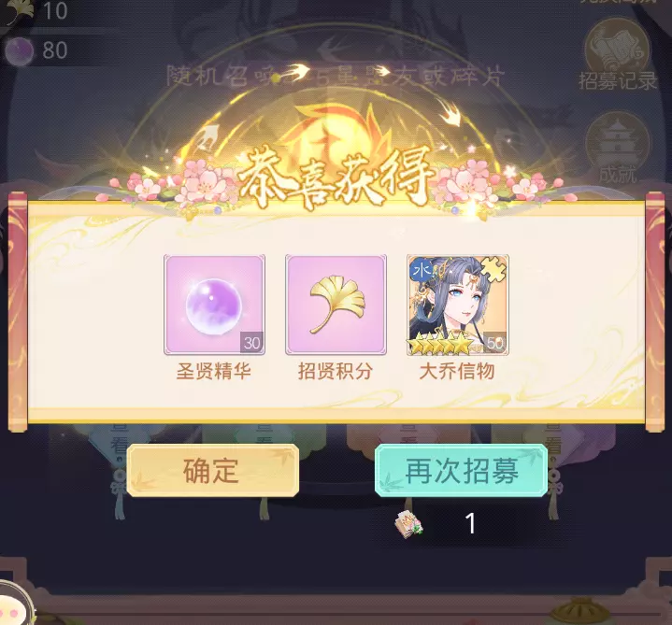The width and height of the screenshot is (672, 625).
Task: Select the 圣贤精华 purple orb reward
Action: coord(214,305)
